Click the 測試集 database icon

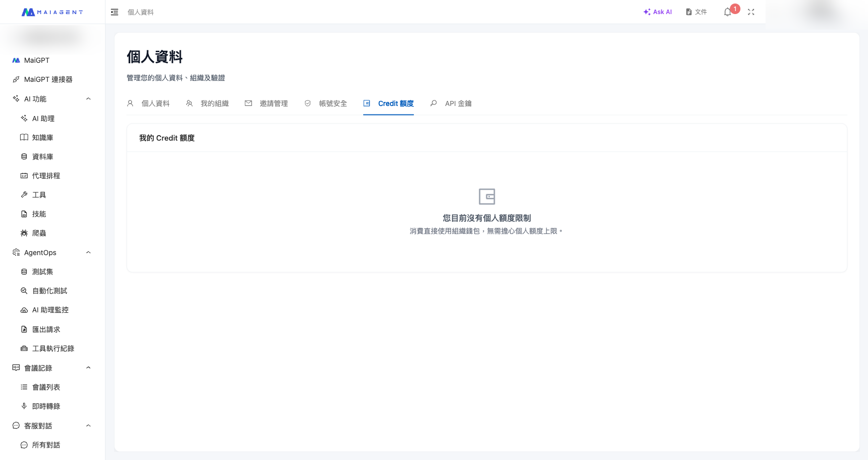click(24, 272)
